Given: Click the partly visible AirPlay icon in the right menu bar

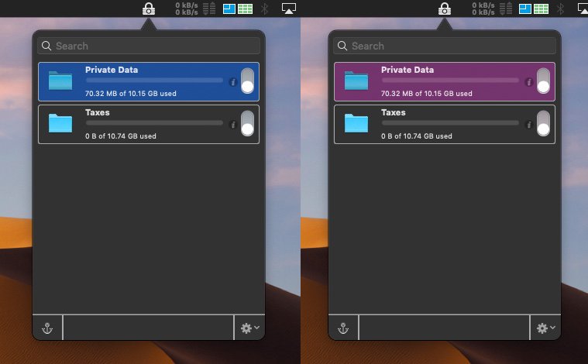Looking at the screenshot, I should pos(583,9).
